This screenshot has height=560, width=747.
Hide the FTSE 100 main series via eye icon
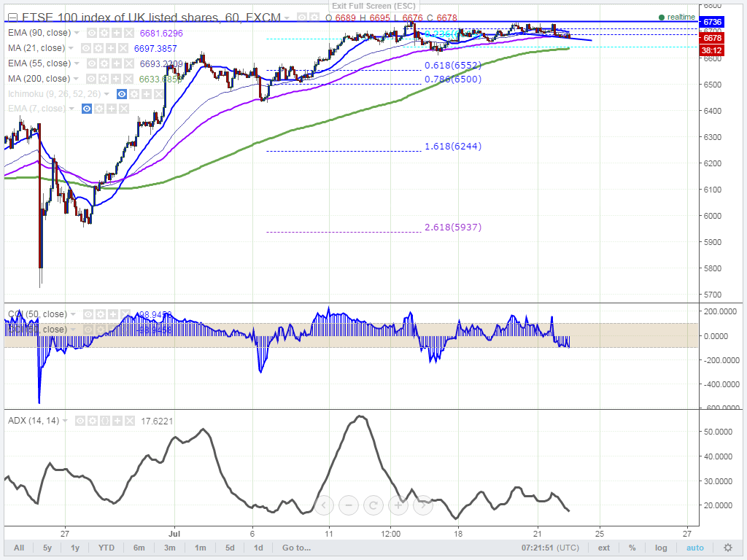pos(302,17)
